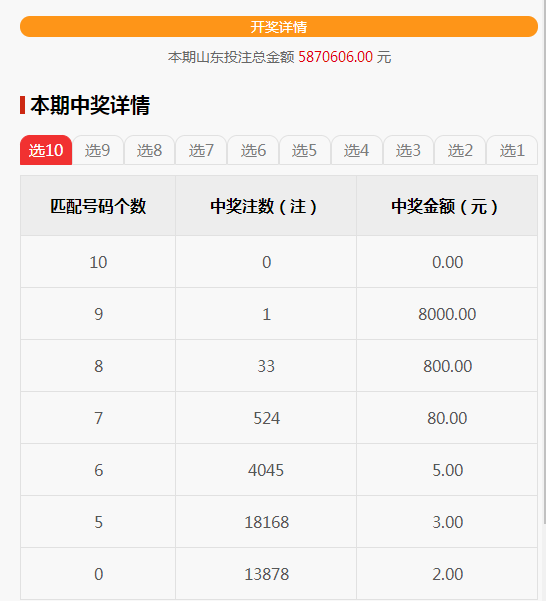546x601 pixels.
Task: Open the 选6 tab
Action: click(253, 150)
